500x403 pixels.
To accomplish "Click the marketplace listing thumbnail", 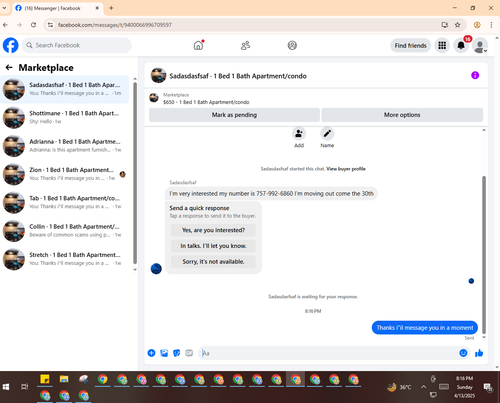I will click(154, 98).
